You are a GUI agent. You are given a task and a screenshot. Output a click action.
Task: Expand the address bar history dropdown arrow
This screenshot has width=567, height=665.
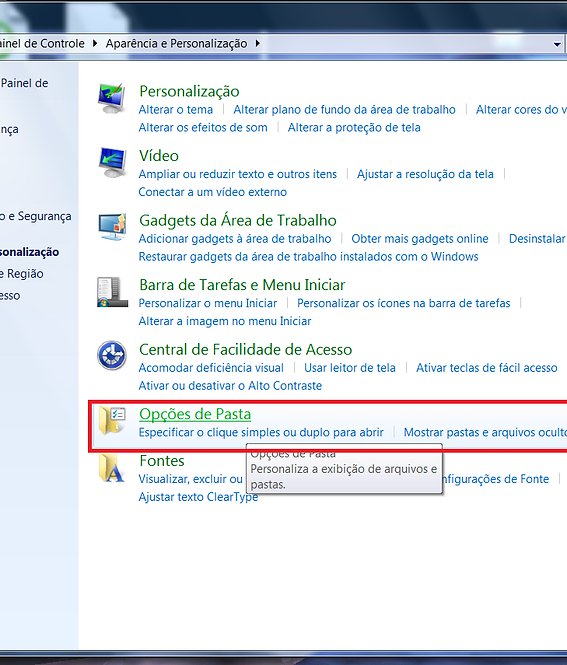557,44
